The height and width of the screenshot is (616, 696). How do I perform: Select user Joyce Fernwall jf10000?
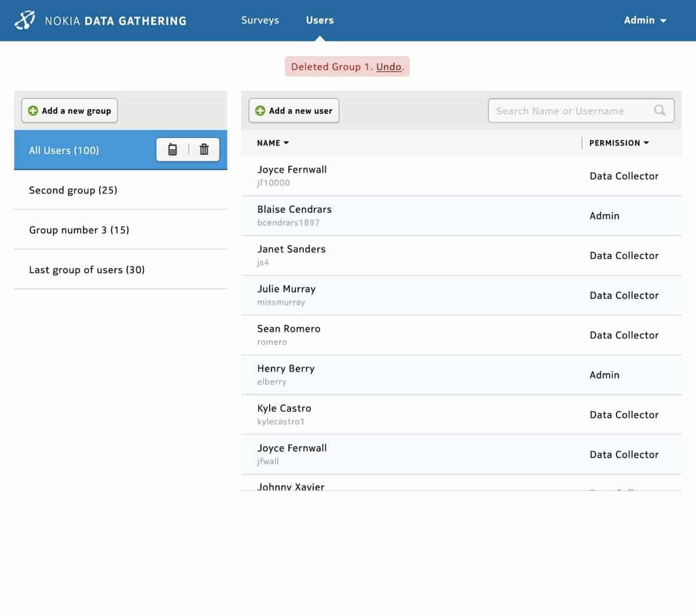(x=461, y=176)
